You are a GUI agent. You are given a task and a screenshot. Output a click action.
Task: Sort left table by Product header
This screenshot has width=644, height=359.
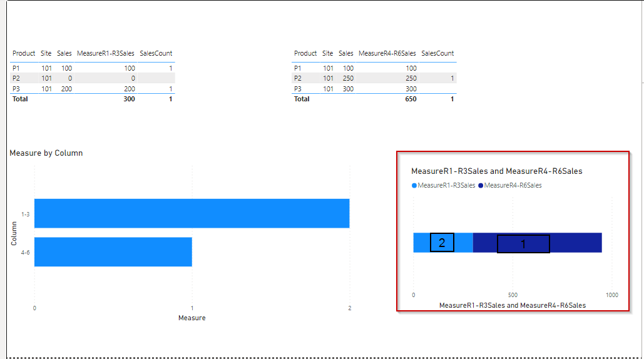coord(23,53)
